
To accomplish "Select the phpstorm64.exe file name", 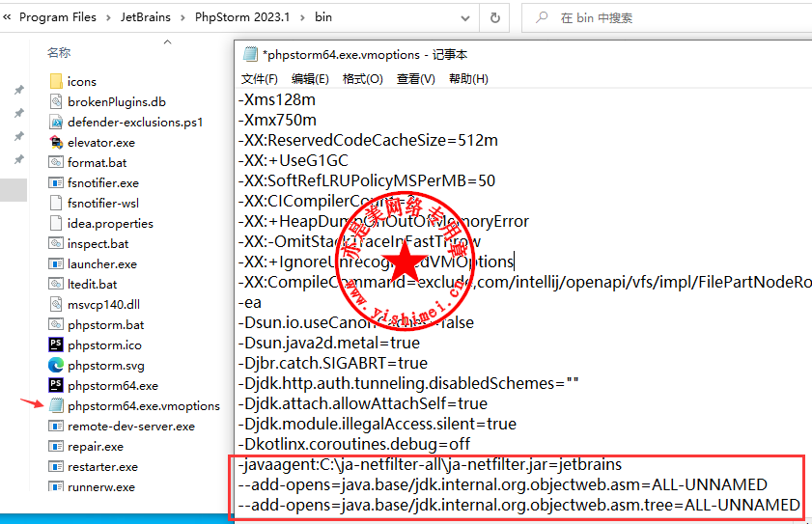I will coord(113,385).
